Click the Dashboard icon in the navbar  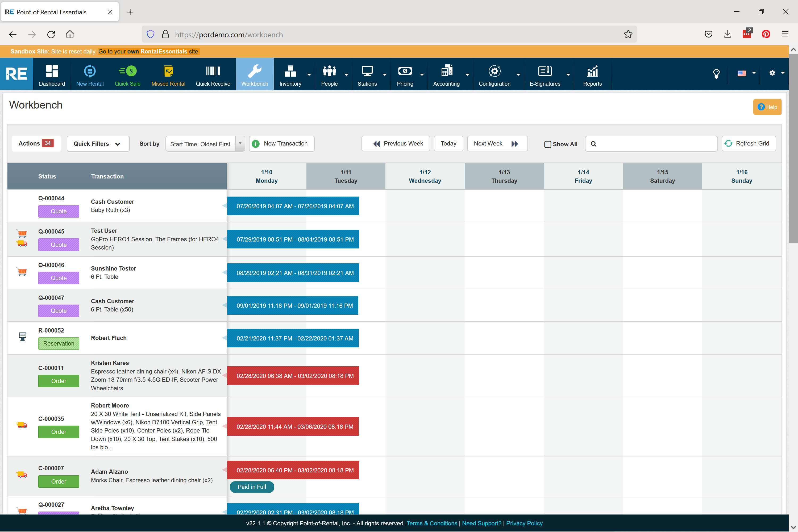(52, 71)
